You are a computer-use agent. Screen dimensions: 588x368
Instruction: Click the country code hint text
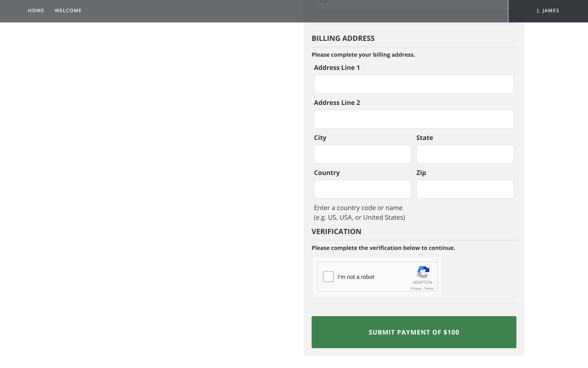(x=359, y=212)
